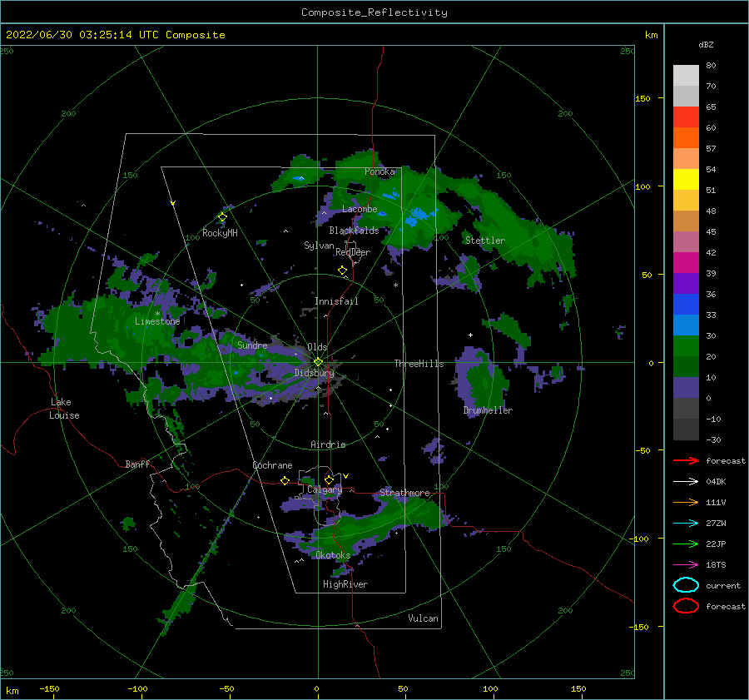Click the Composite_Reflectivity title
Image resolution: width=749 pixels, height=700 pixels.
click(x=374, y=12)
